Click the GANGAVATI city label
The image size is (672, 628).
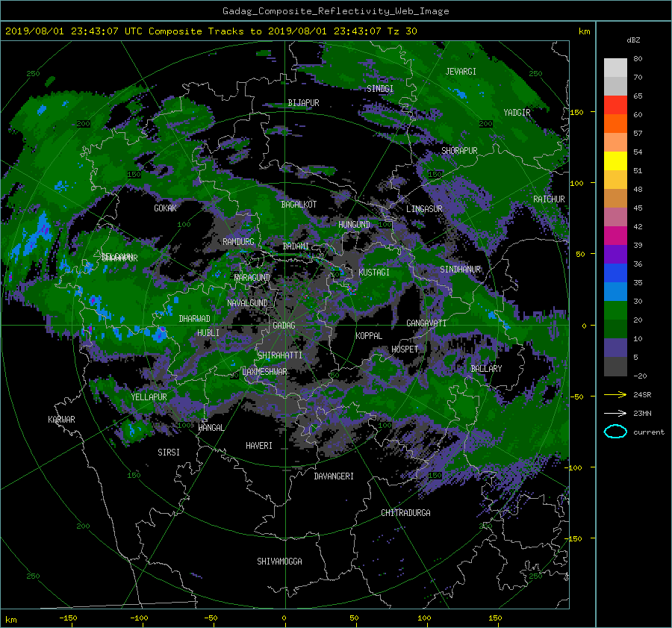[x=426, y=323]
